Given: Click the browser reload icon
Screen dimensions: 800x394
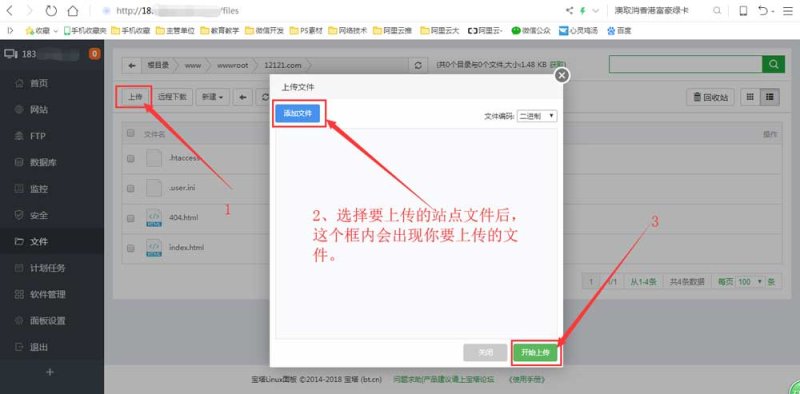Looking at the screenshot, I should pos(51,10).
